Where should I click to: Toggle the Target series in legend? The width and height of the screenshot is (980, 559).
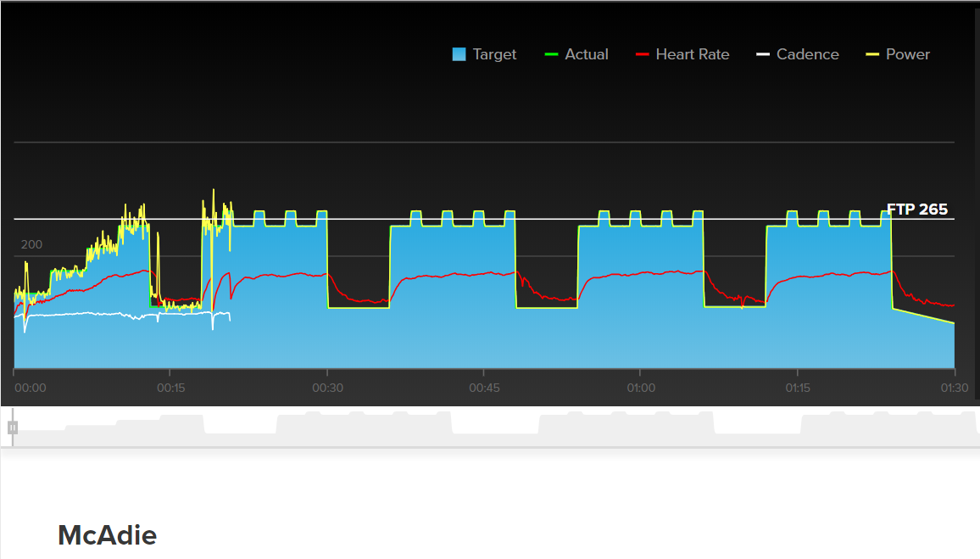pos(484,54)
